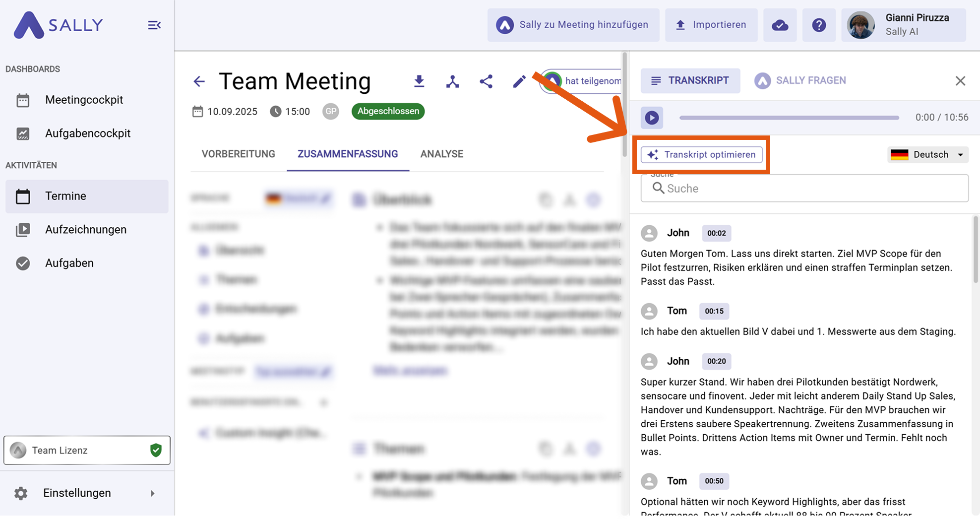Download the Team Meeting summary
The image size is (980, 522).
pyautogui.click(x=419, y=81)
